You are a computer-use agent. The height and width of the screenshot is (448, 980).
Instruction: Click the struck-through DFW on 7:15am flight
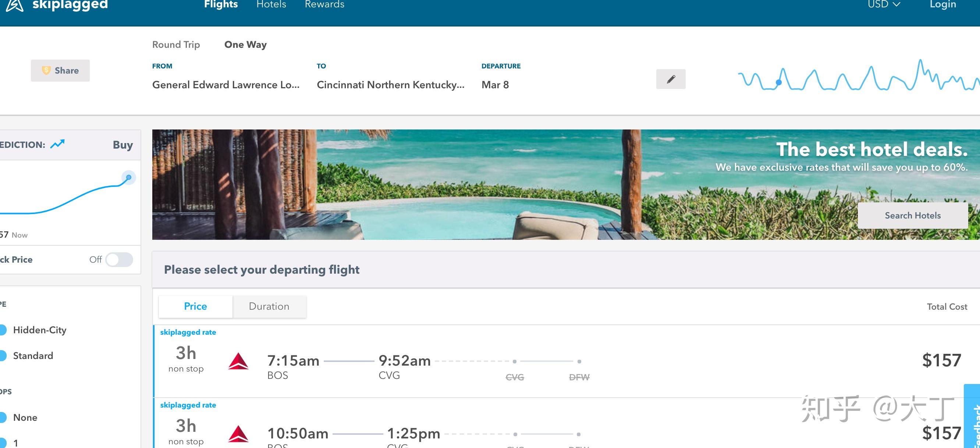(x=579, y=377)
